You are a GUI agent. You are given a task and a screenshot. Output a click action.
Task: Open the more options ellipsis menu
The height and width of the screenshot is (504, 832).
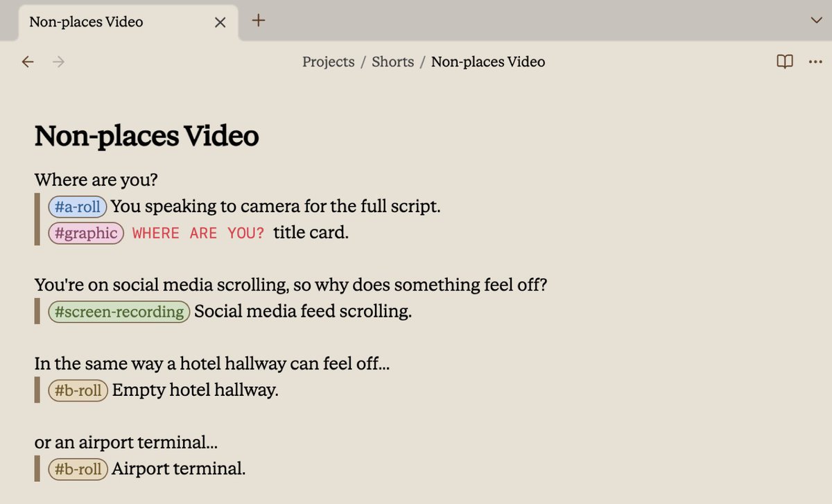pyautogui.click(x=815, y=62)
